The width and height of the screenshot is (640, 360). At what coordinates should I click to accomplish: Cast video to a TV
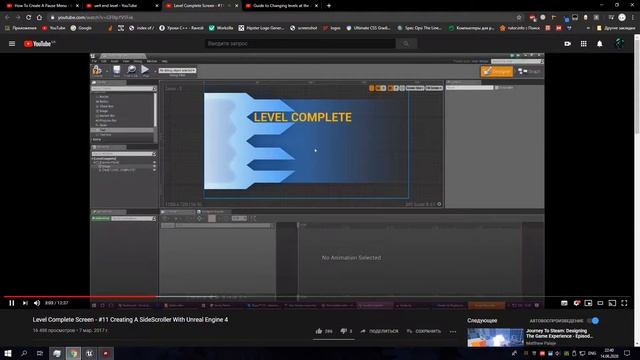[x=612, y=303]
